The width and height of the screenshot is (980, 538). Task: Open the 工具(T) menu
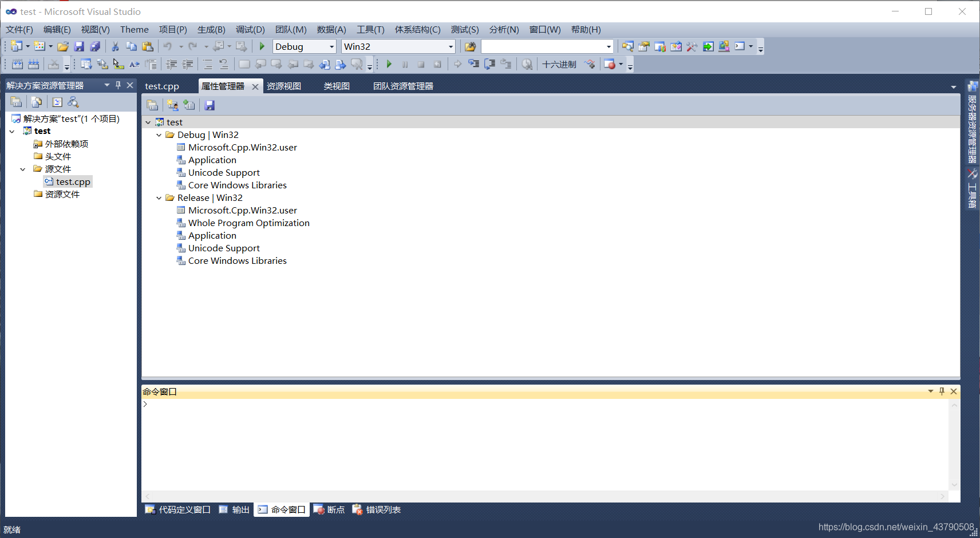370,30
